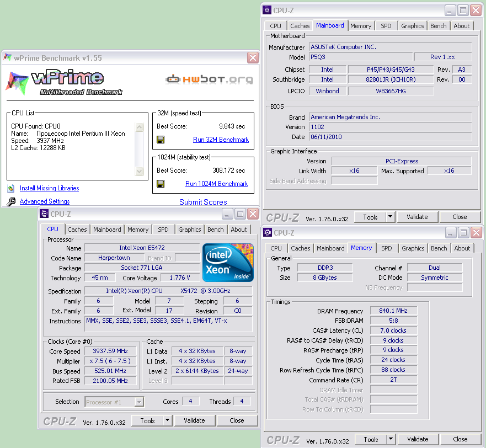Switch to About tab in CPU window
The height and width of the screenshot is (448, 486).
239,230
